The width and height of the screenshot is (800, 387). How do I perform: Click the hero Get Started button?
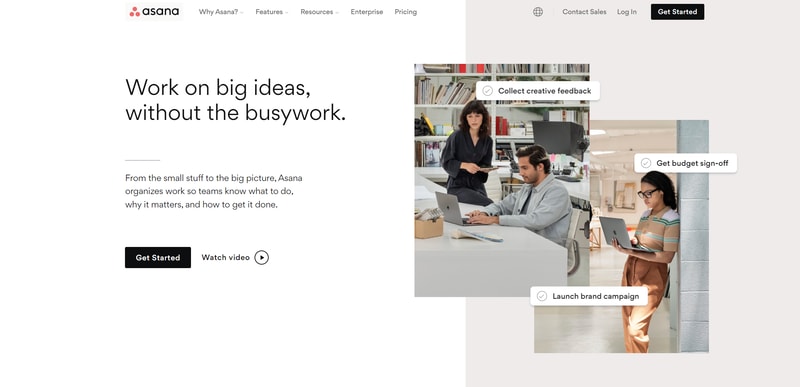pos(158,257)
